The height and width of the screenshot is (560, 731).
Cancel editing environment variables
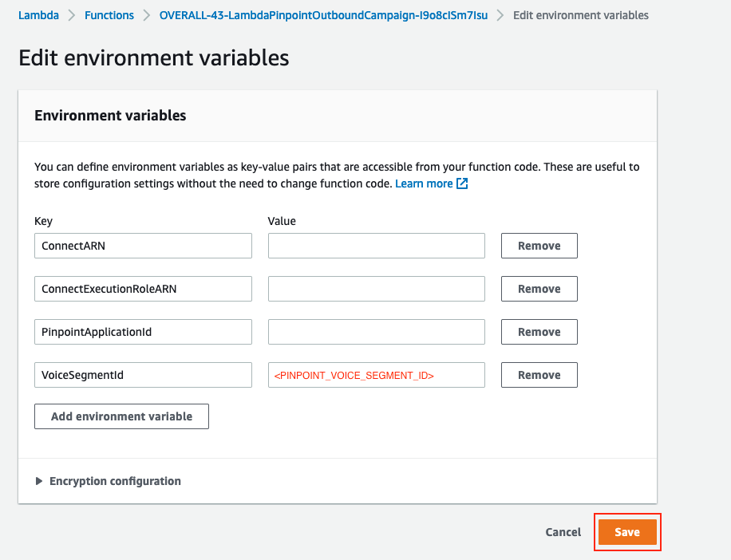[563, 532]
